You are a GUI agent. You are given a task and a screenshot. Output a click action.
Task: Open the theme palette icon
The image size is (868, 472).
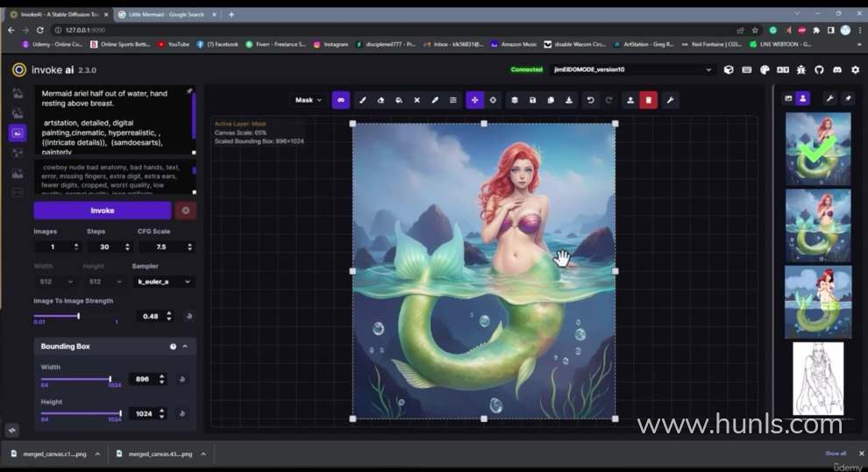(x=765, y=70)
